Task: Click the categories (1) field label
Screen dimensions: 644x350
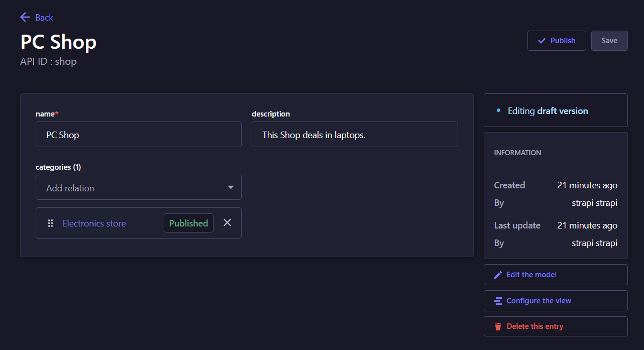Action: click(x=58, y=167)
